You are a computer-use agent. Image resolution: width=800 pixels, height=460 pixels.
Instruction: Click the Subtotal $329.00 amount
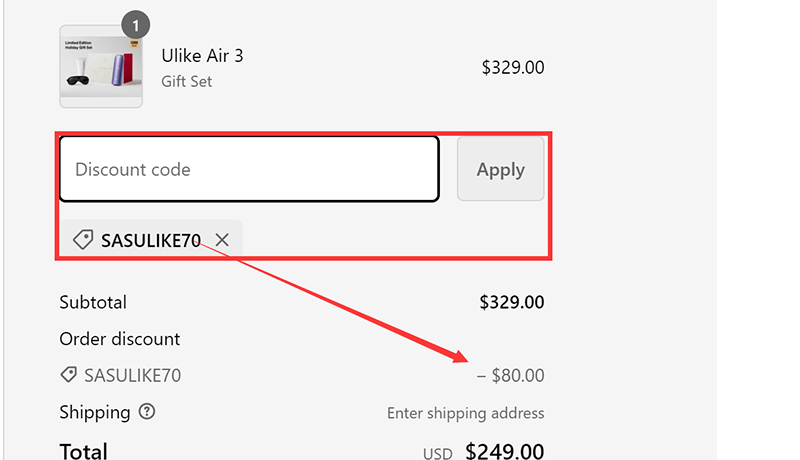pos(511,302)
